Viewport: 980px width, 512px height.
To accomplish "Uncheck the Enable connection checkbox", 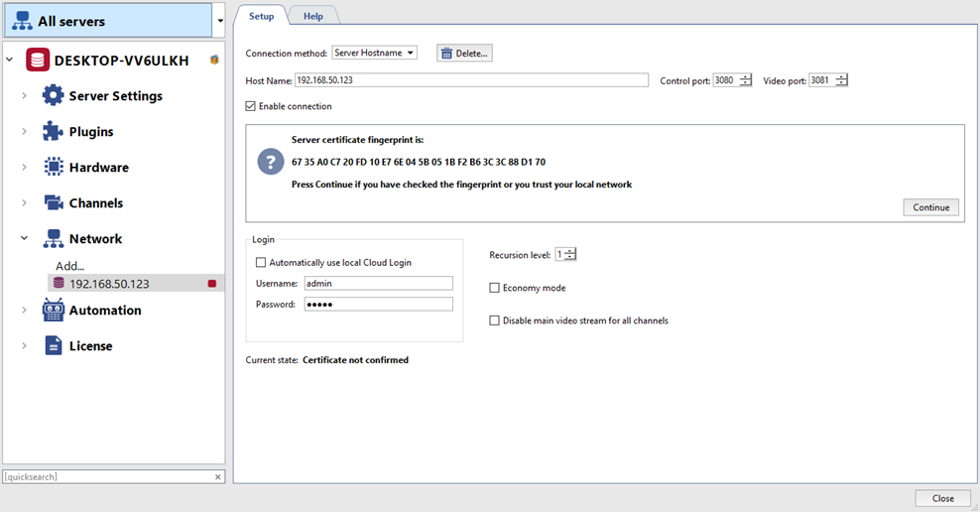I will click(x=251, y=106).
